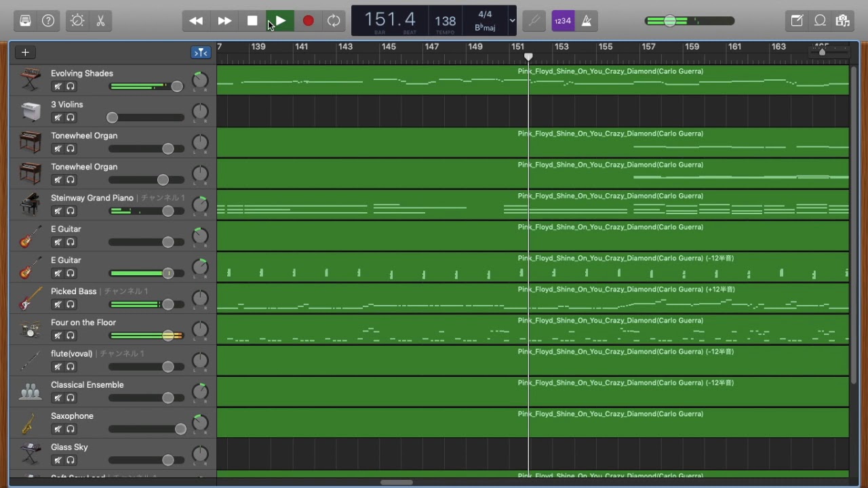
Task: Open the 4/4 time signature pop-up
Action: [485, 14]
